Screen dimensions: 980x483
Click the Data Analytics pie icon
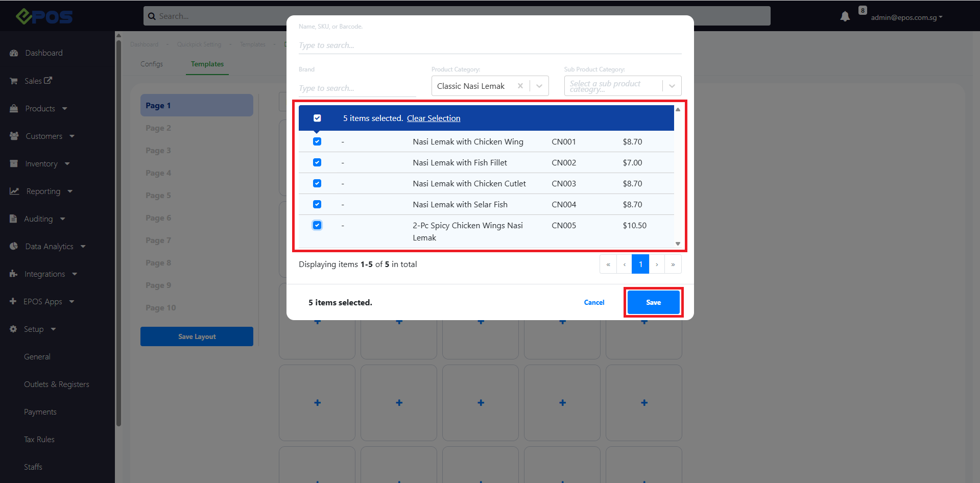coord(14,246)
